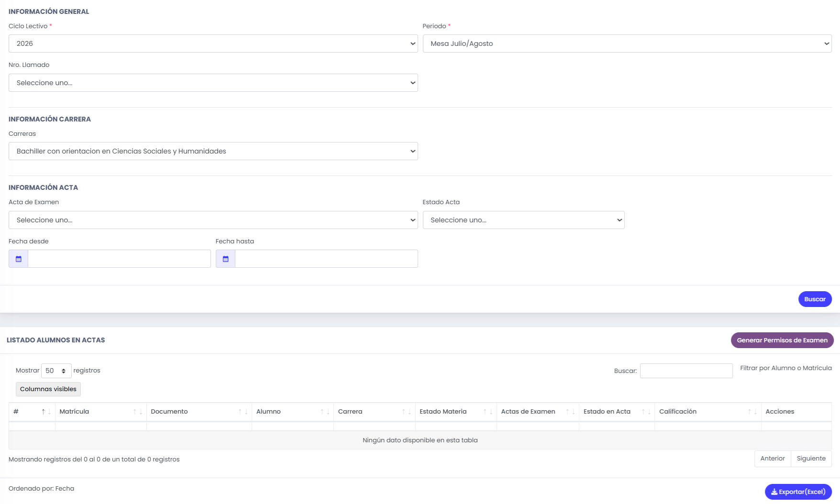Sort table by Estado en Acta column
The height and width of the screenshot is (504, 840).
pyautogui.click(x=617, y=412)
